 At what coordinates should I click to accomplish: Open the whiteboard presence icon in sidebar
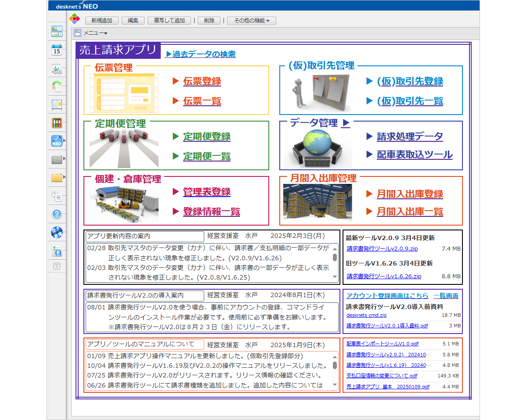(56, 68)
